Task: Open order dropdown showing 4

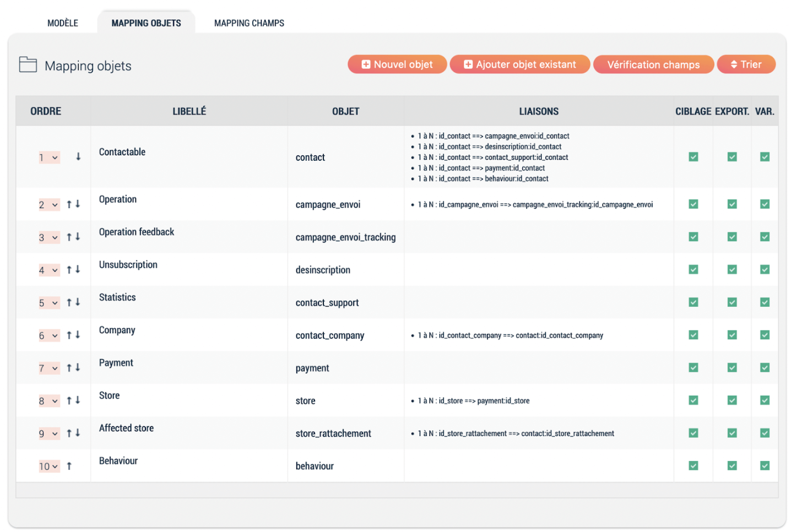Action: pyautogui.click(x=49, y=270)
